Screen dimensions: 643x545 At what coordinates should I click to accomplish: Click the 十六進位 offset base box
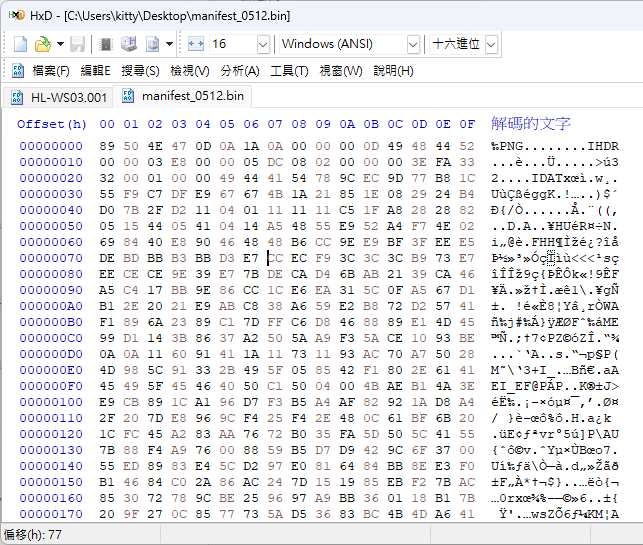(x=457, y=44)
